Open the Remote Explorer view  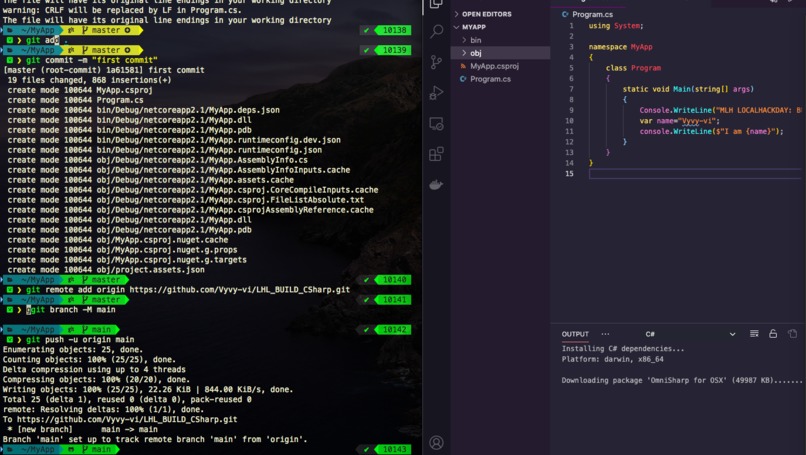click(436, 124)
